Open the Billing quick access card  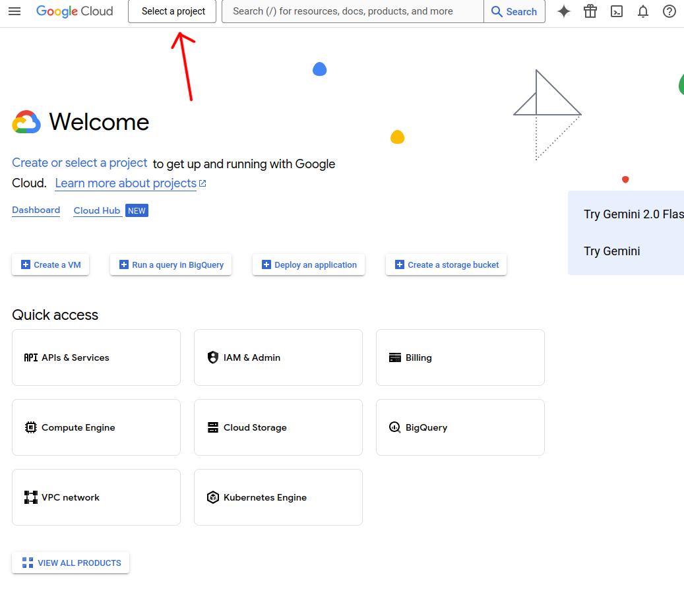click(x=460, y=357)
